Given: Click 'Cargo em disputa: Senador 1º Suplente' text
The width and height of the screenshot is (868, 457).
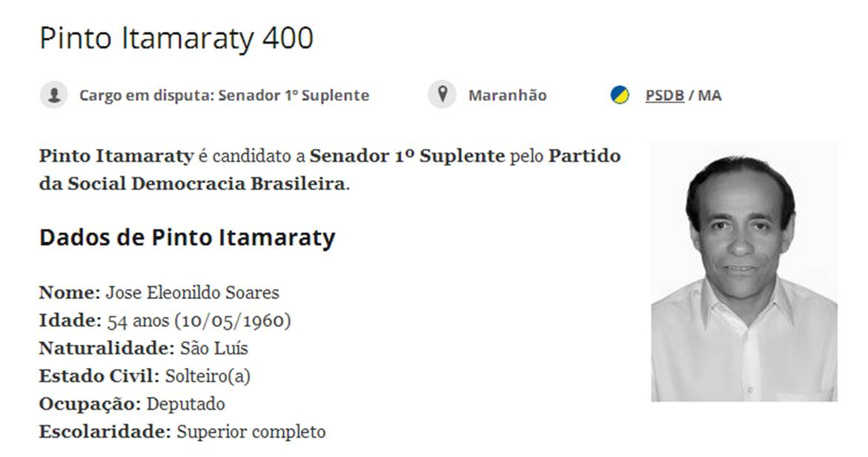Looking at the screenshot, I should coord(224,96).
